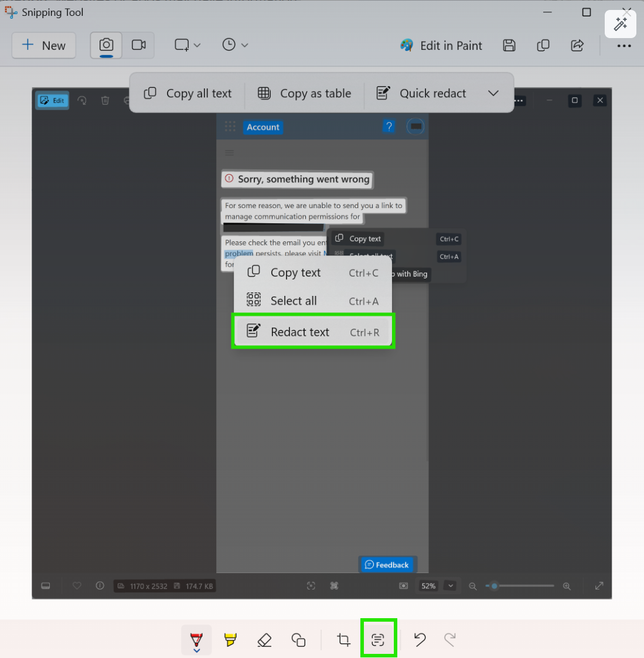Copy the snip to clipboard
The width and height of the screenshot is (644, 658).
tap(543, 46)
